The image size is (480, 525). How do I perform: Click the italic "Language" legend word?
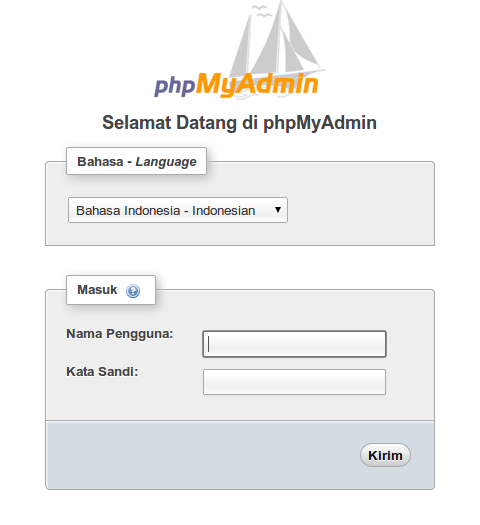tap(166, 162)
